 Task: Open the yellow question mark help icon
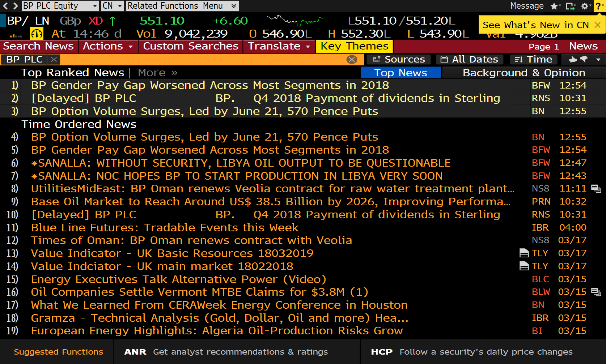tap(599, 6)
